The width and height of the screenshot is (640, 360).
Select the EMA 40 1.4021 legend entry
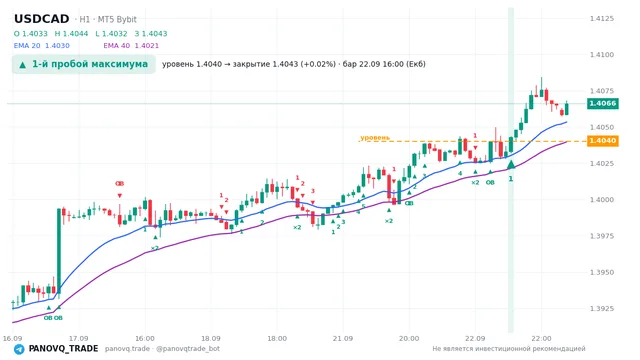click(x=131, y=46)
